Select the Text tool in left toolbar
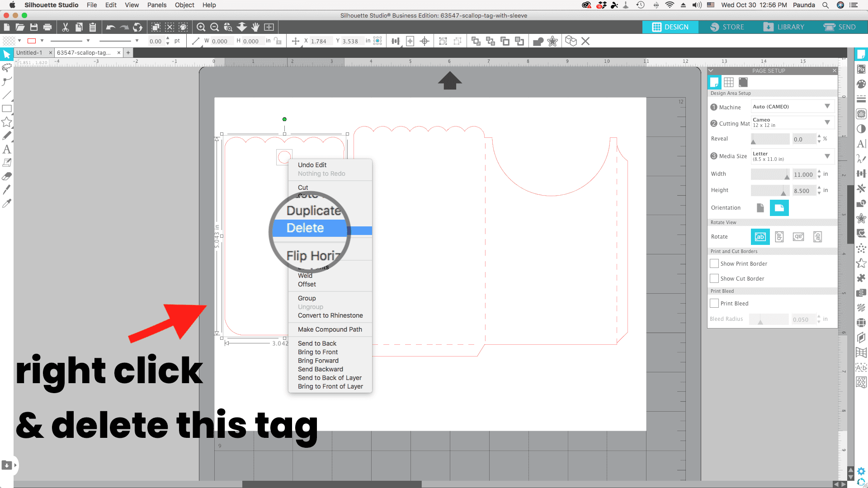The height and width of the screenshot is (488, 868). (7, 149)
